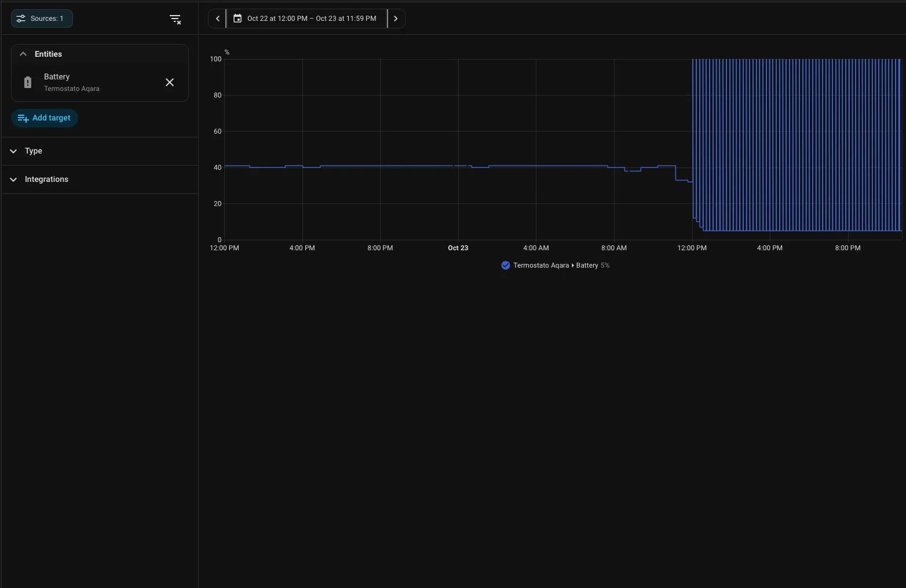Image resolution: width=906 pixels, height=588 pixels.
Task: Expand the Type section
Action: point(100,151)
